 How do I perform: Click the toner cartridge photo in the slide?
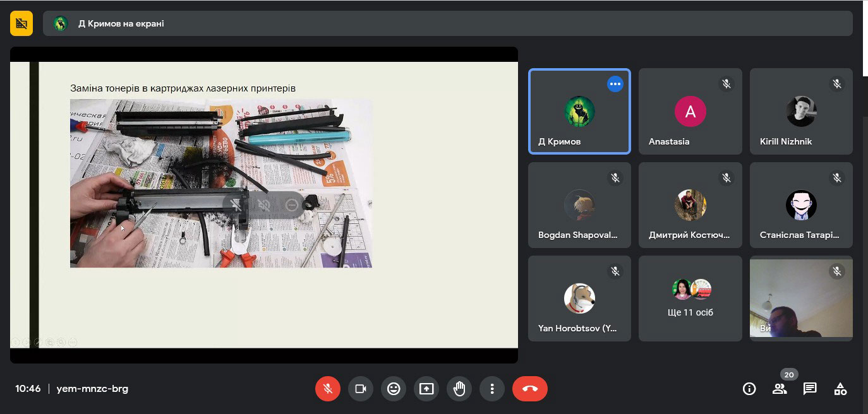coord(220,183)
